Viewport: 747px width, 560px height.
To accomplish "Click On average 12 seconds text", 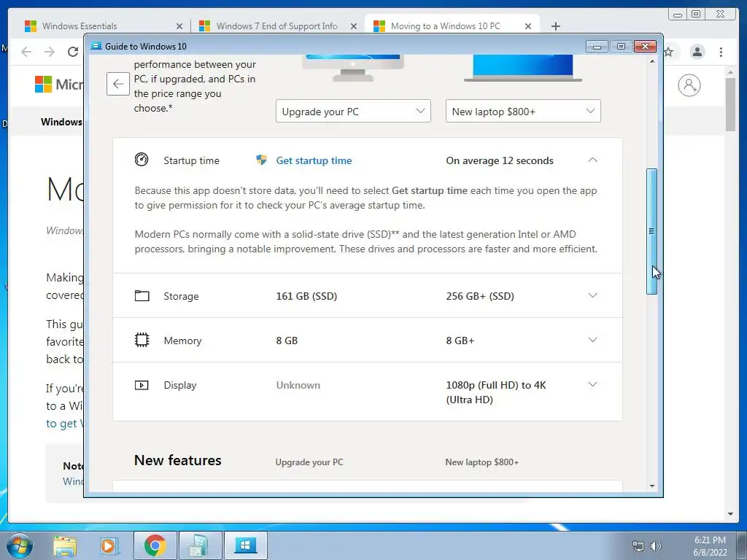I will pos(499,160).
